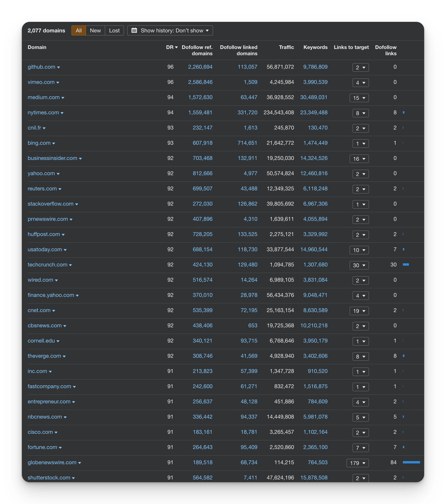Open the caret menu next to nbcnews.com
The height and width of the screenshot is (504, 446).
[65, 417]
